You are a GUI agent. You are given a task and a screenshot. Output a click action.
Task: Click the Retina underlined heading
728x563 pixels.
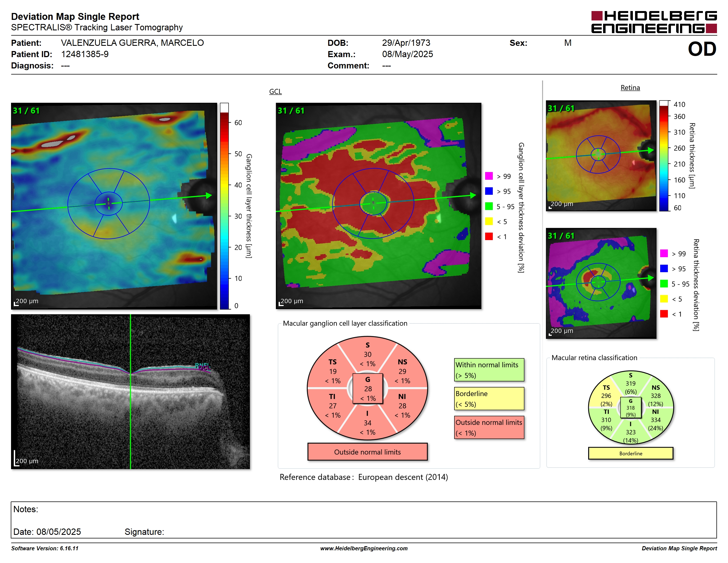click(630, 88)
